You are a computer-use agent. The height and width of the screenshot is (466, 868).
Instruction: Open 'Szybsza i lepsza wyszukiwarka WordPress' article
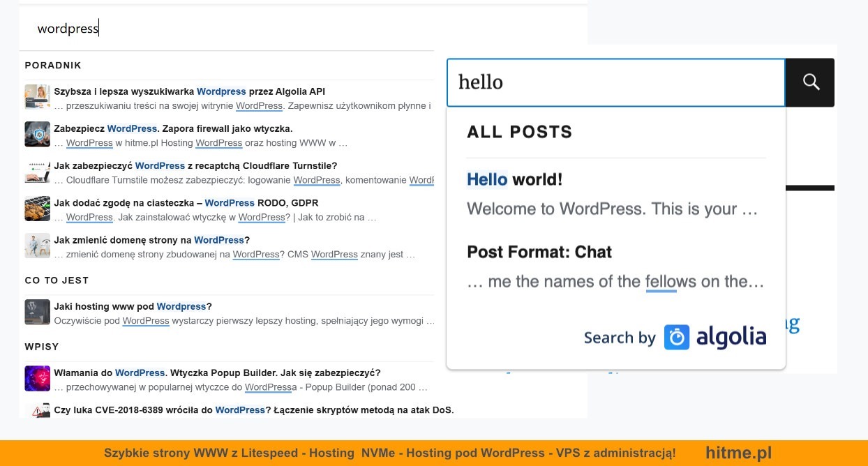[189, 91]
